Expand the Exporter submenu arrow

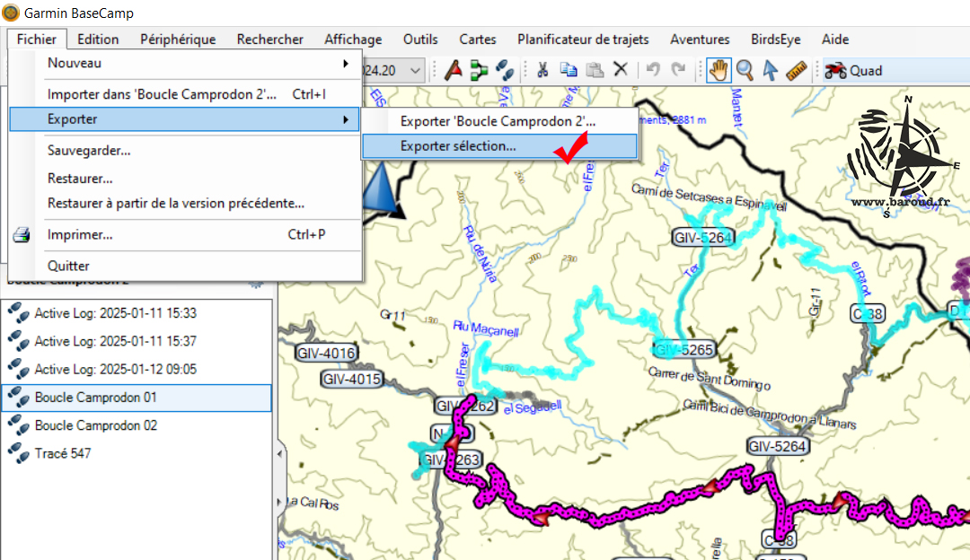click(x=346, y=119)
